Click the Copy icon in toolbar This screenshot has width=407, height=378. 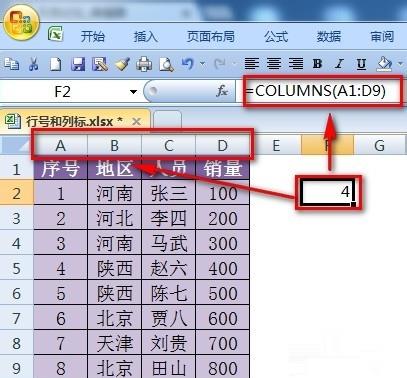tap(12, 64)
